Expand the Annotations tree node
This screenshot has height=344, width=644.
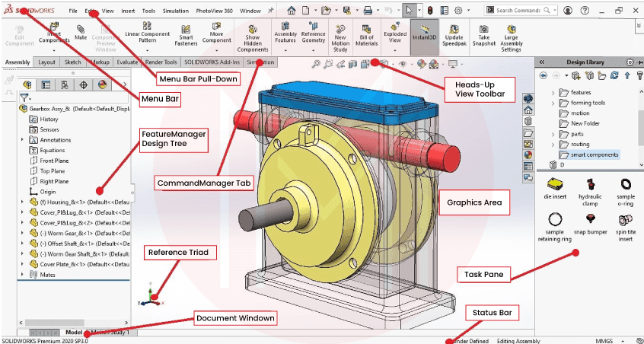(22, 140)
